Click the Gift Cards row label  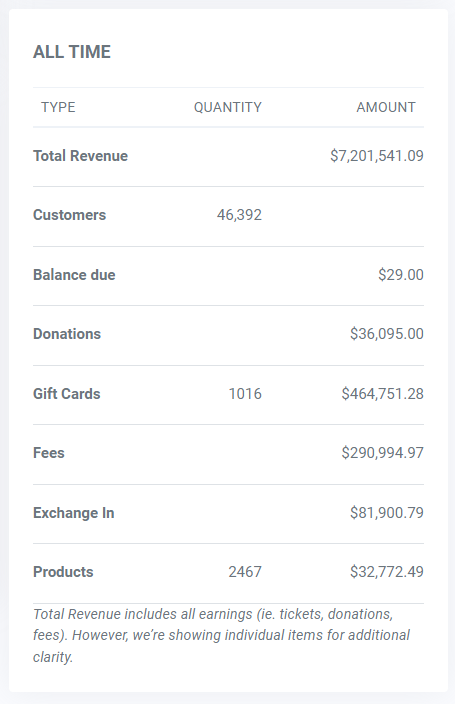67,394
